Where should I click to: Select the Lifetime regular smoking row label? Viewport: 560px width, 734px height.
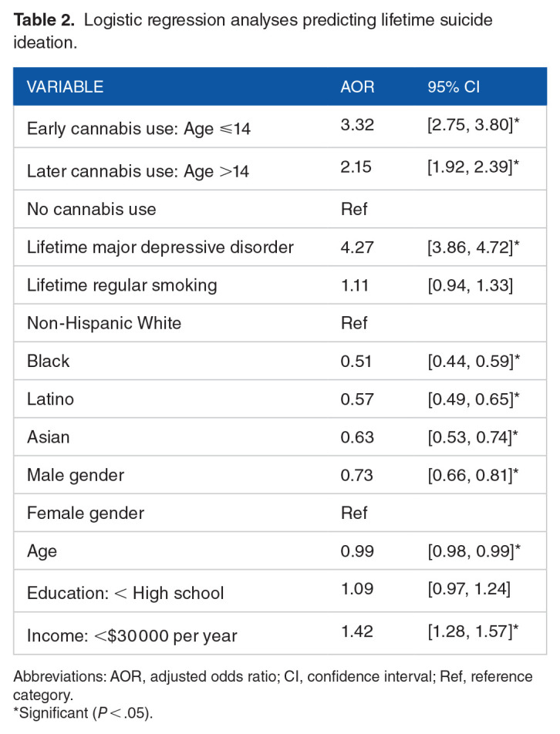[122, 285]
